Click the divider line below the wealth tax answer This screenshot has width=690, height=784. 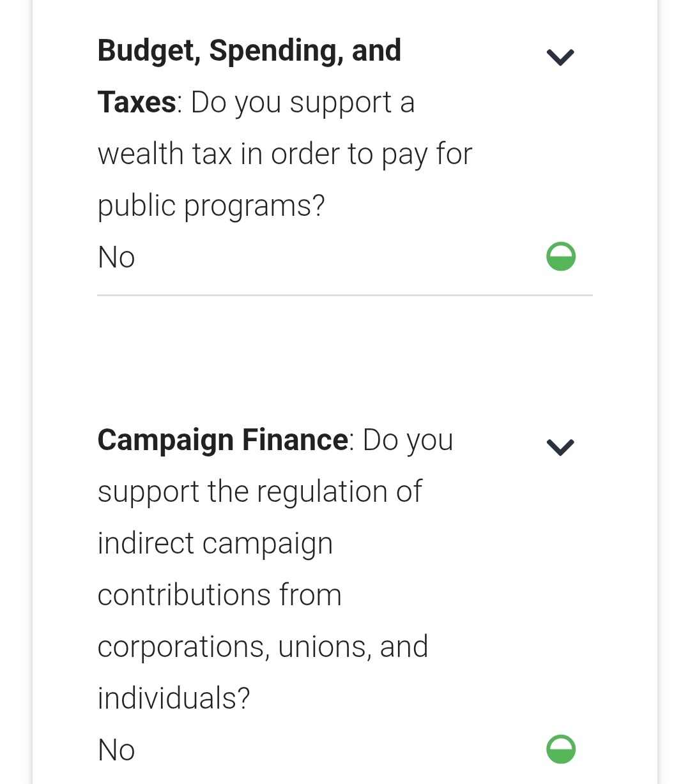(x=345, y=295)
